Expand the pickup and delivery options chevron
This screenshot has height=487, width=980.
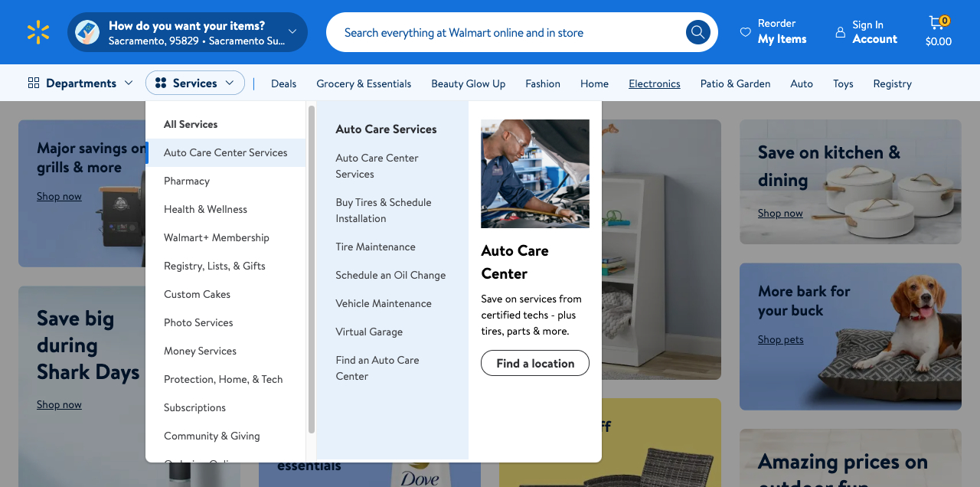coord(292,32)
